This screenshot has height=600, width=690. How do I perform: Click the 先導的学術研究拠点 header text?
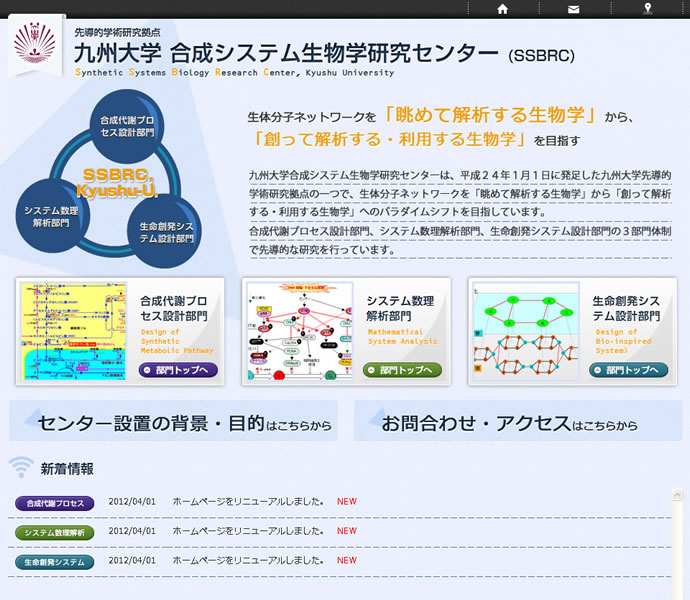click(x=117, y=32)
